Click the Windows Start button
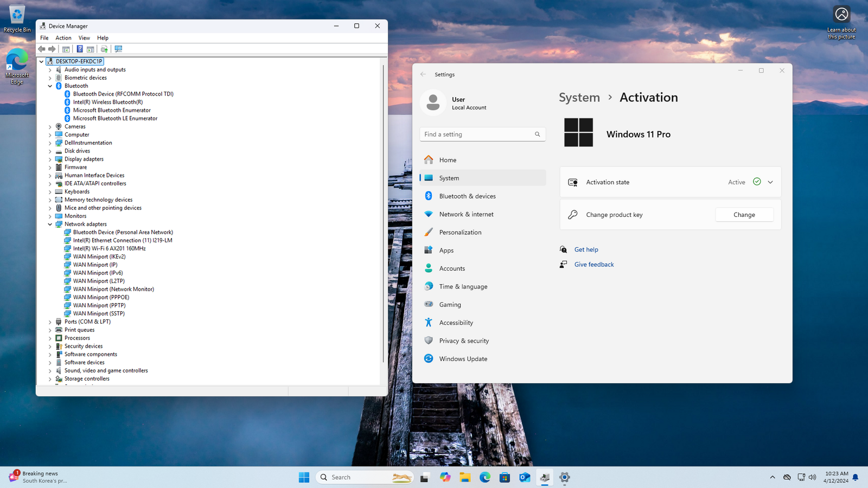868x488 pixels. point(304,477)
